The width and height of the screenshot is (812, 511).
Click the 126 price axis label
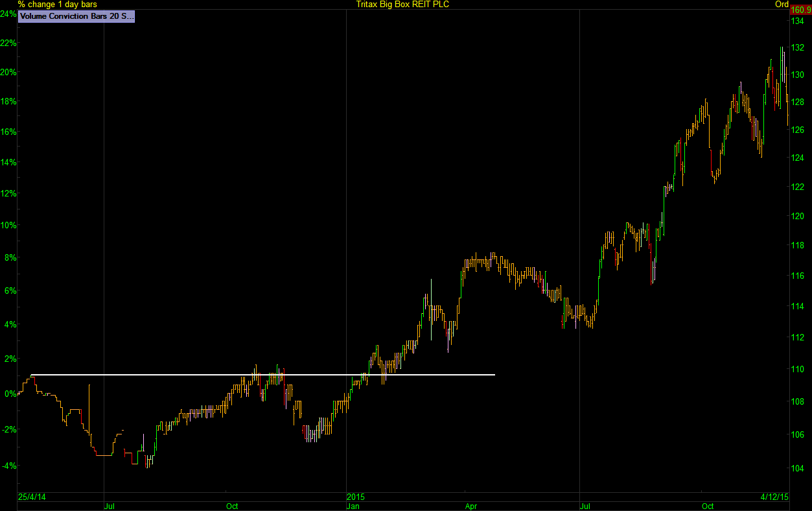[797, 130]
